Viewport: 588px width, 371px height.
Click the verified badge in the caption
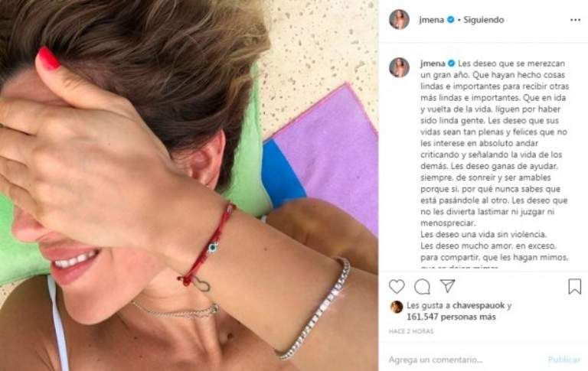coord(451,63)
